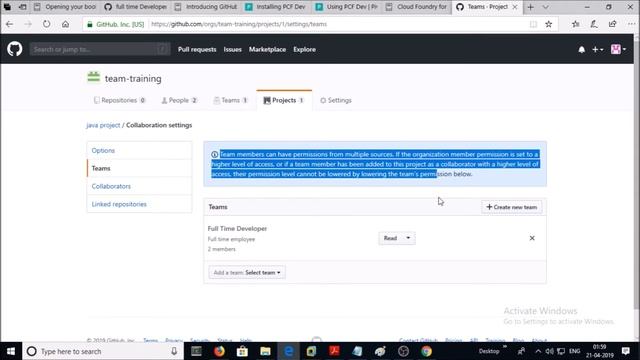Share this page icon
Viewport: 640px width, 360px height.
[x=612, y=24]
